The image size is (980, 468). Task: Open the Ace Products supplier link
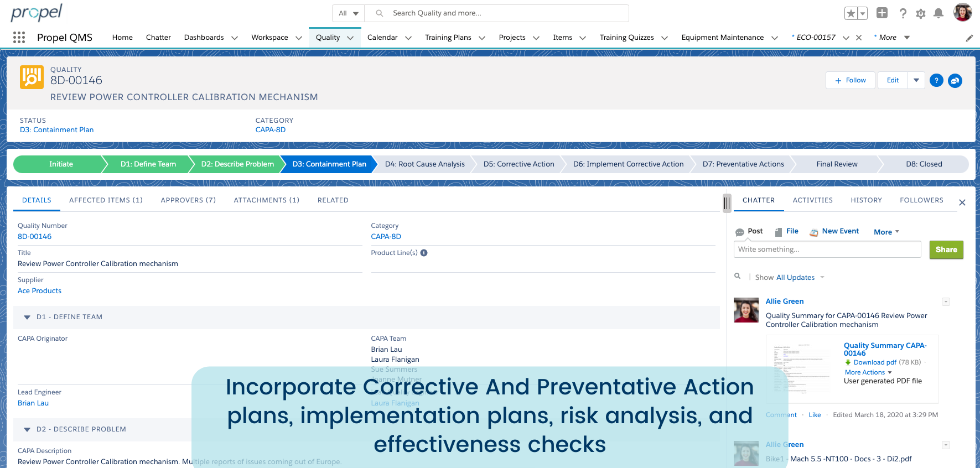(39, 291)
